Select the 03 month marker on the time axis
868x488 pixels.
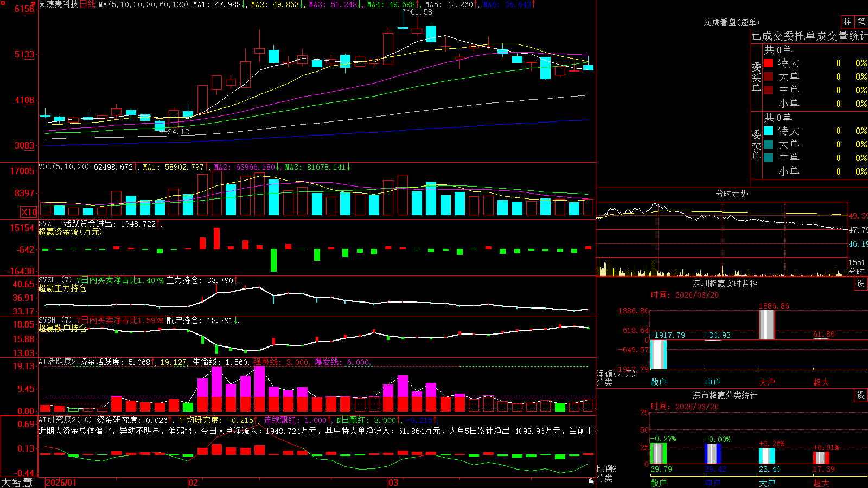[x=393, y=483]
